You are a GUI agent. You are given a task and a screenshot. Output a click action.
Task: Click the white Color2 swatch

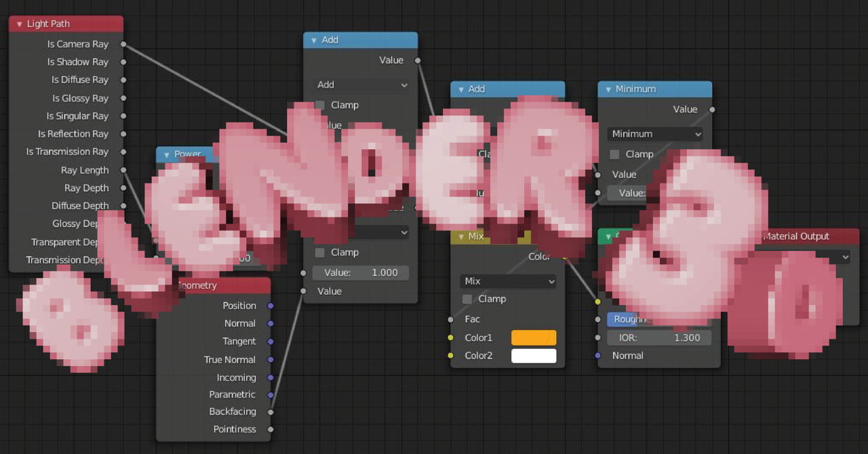pyautogui.click(x=534, y=356)
